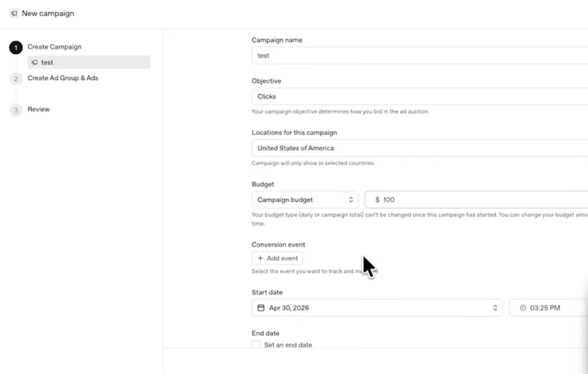Click the megaphone icon next to test in sidebar
588x374 pixels.
34,62
